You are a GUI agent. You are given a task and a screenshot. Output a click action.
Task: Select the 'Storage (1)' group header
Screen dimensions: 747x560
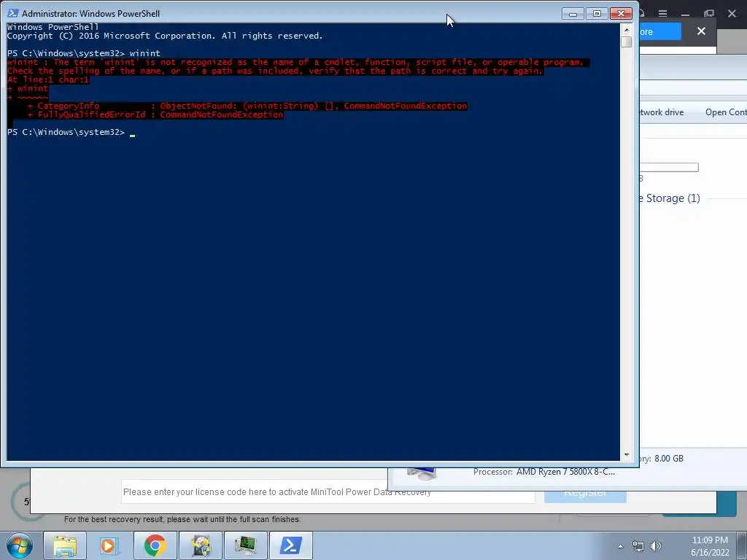point(670,198)
